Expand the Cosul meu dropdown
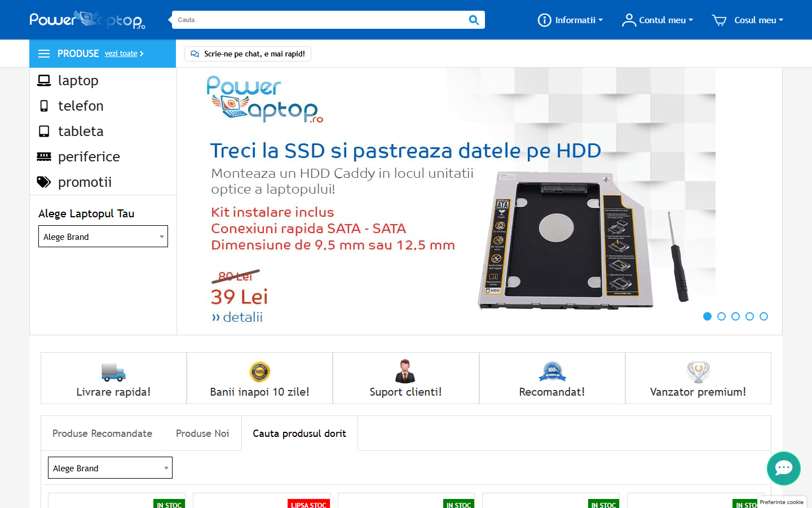Image resolution: width=812 pixels, height=508 pixels. click(748, 20)
